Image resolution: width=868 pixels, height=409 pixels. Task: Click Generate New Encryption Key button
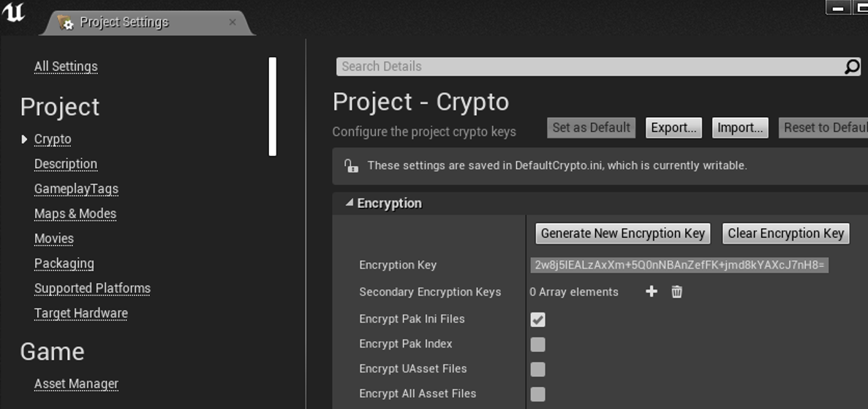pos(623,233)
